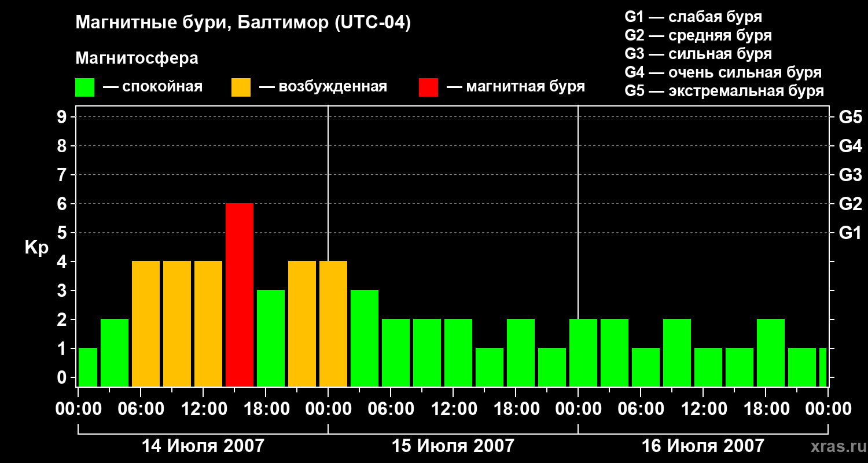This screenshot has width=868, height=463.
Task: Click the '— спокойная' legend label
Action: (x=153, y=87)
